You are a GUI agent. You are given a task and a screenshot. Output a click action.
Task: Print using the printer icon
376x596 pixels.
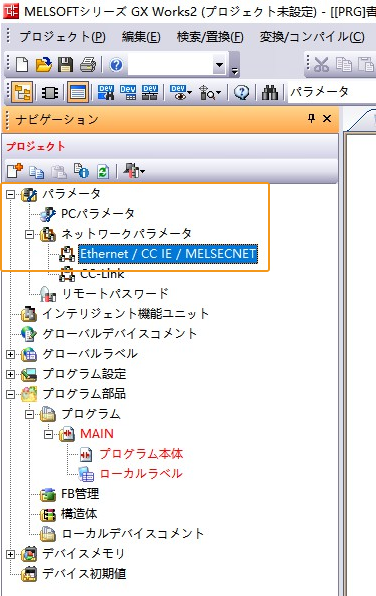click(88, 65)
